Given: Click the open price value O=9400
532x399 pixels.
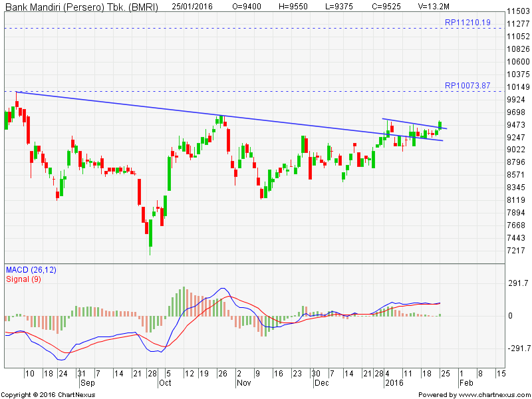Looking at the screenshot, I should (247, 7).
